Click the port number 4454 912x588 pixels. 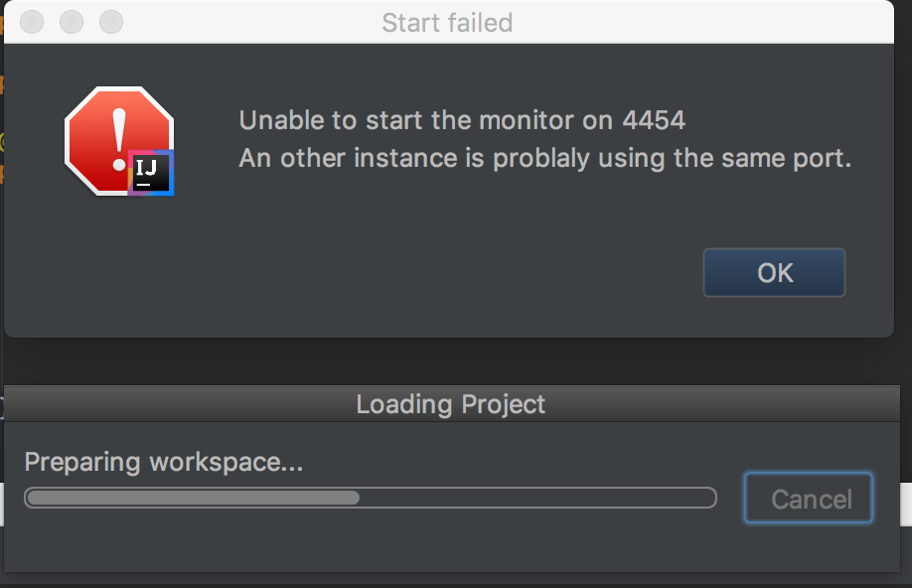(654, 121)
